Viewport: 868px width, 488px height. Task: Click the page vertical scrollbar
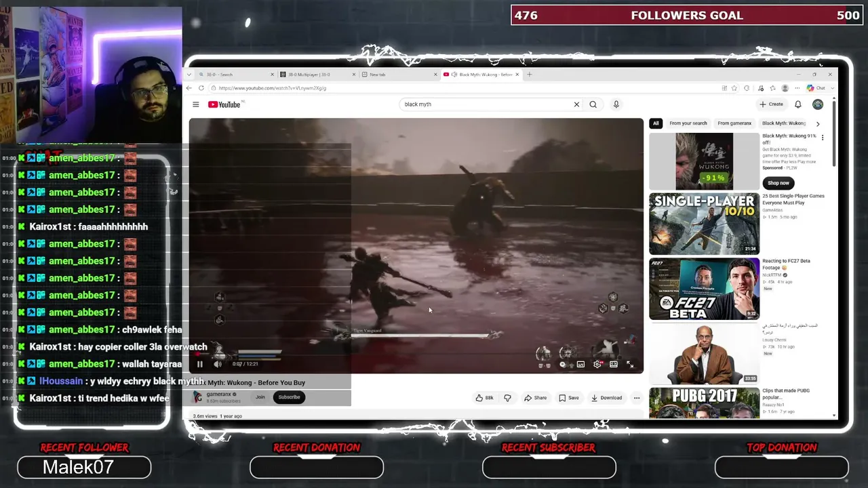pos(834,132)
